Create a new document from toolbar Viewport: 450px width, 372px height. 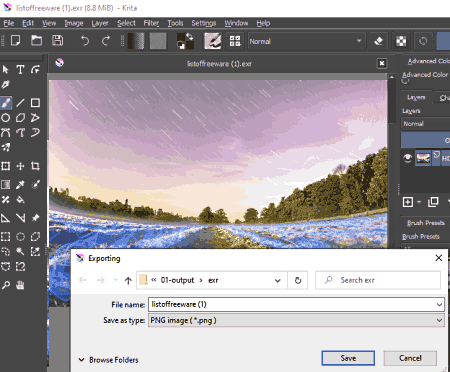15,41
